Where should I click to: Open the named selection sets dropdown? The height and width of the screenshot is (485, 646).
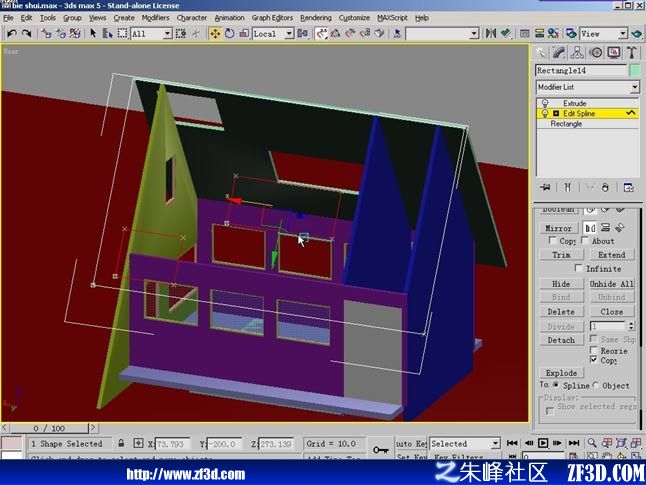474,34
